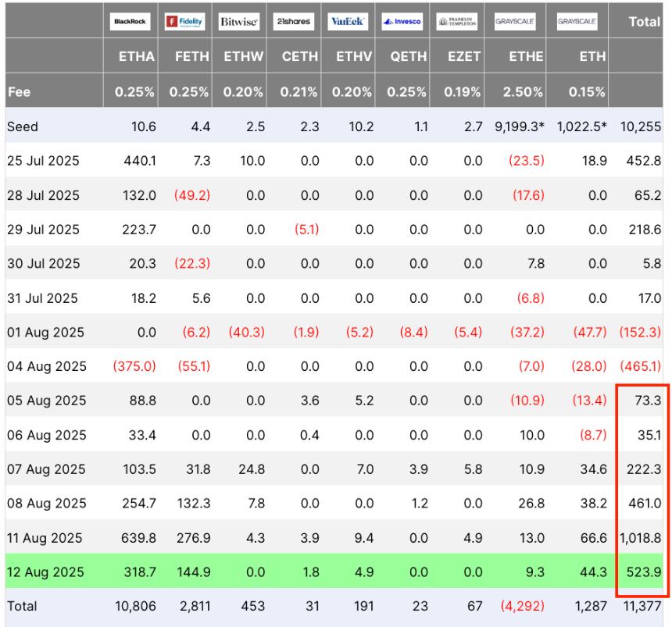Click the 21shares logo

(294, 21)
